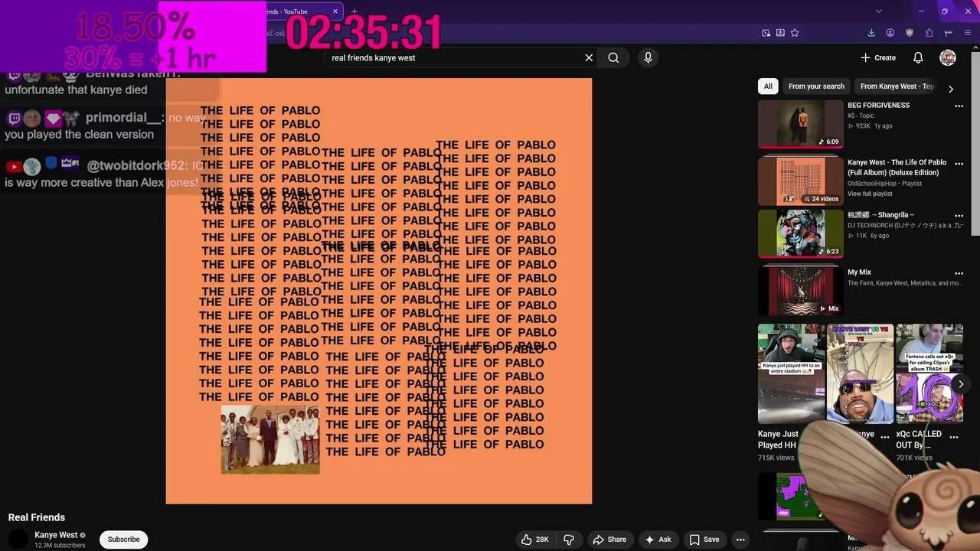Open the list all tabs chevron

click(x=878, y=11)
